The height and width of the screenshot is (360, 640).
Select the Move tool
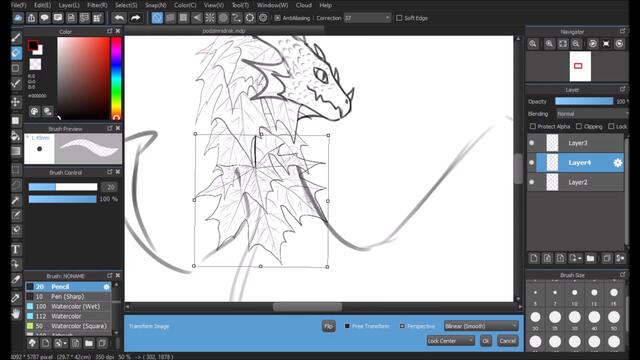tap(16, 102)
